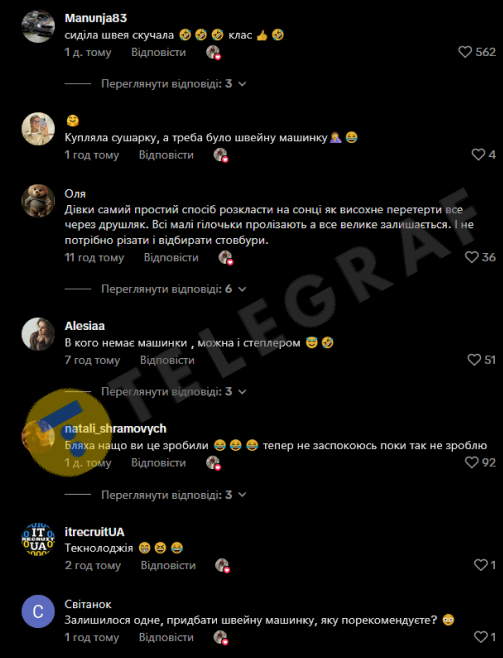The width and height of the screenshot is (503, 658).
Task: Open itrecruitUA profile via username
Action: [x=94, y=532]
